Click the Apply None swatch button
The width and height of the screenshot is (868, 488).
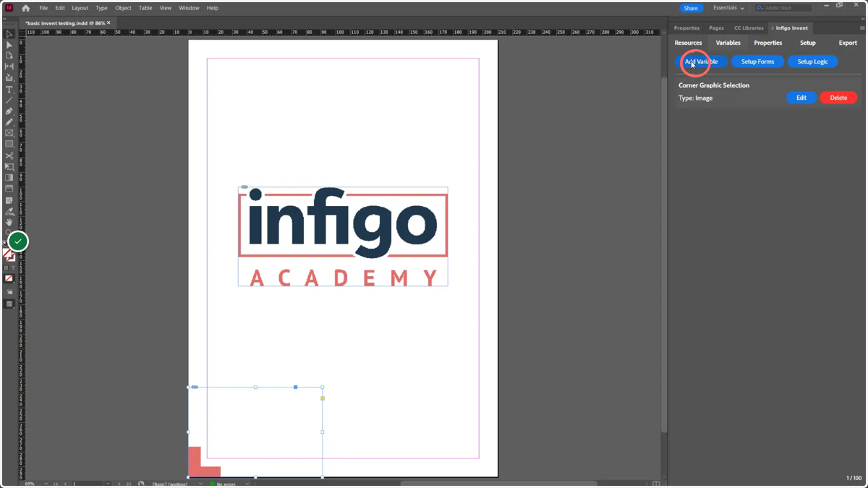[x=9, y=278]
